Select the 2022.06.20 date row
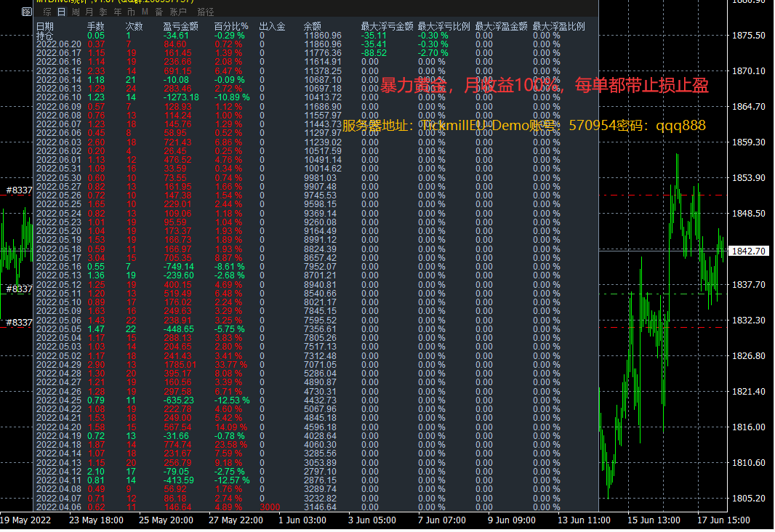The width and height of the screenshot is (775, 532). pos(59,44)
